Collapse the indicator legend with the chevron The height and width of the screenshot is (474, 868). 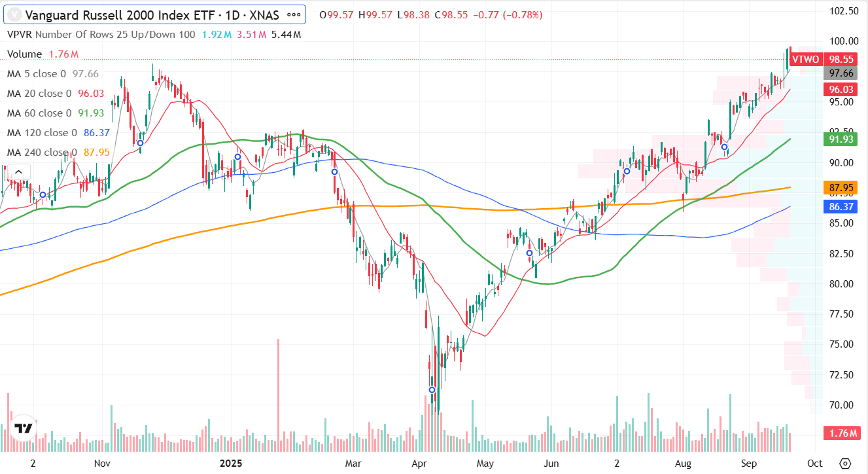point(18,172)
